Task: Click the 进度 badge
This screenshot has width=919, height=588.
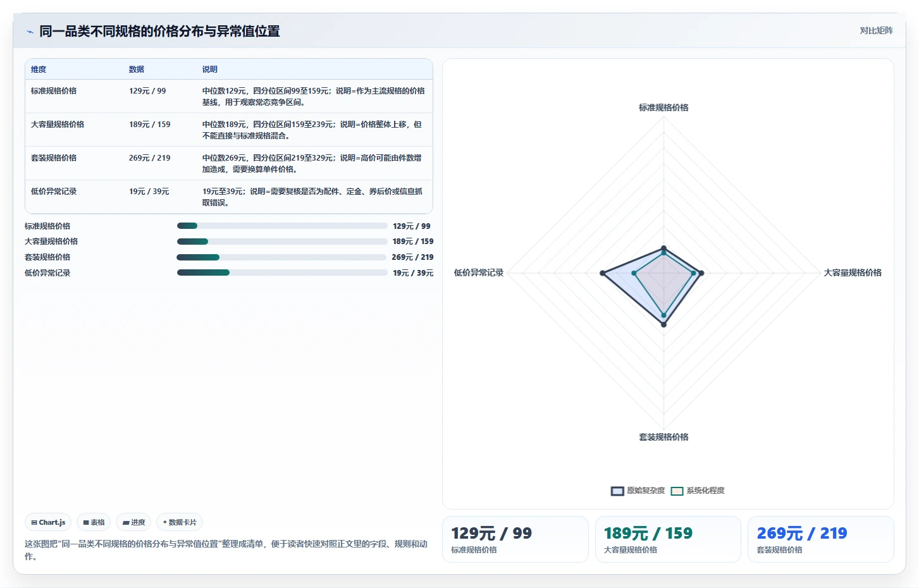Action: 133,522
